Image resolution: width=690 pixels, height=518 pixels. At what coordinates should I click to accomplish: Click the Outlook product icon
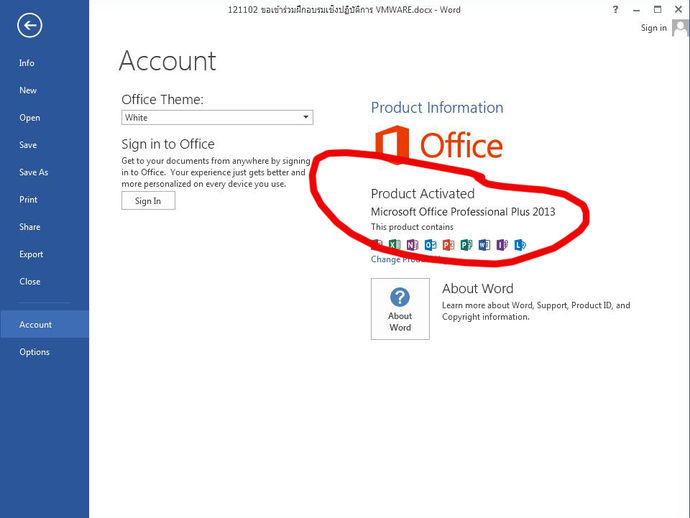click(x=430, y=244)
